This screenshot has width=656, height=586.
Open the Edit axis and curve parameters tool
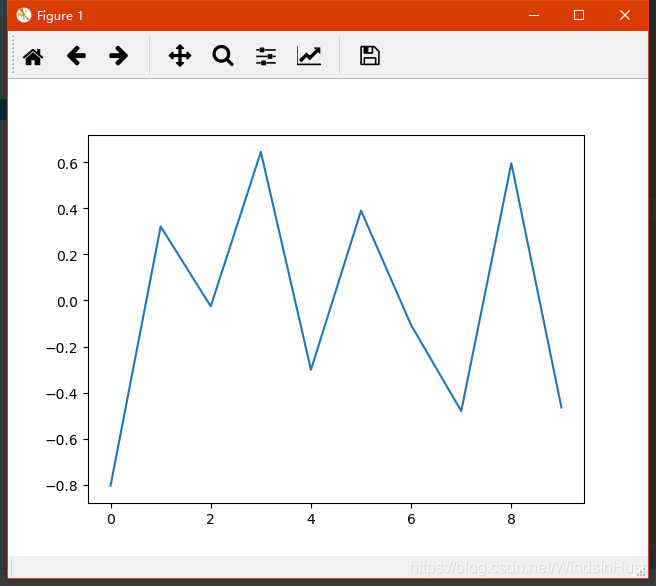tap(309, 56)
